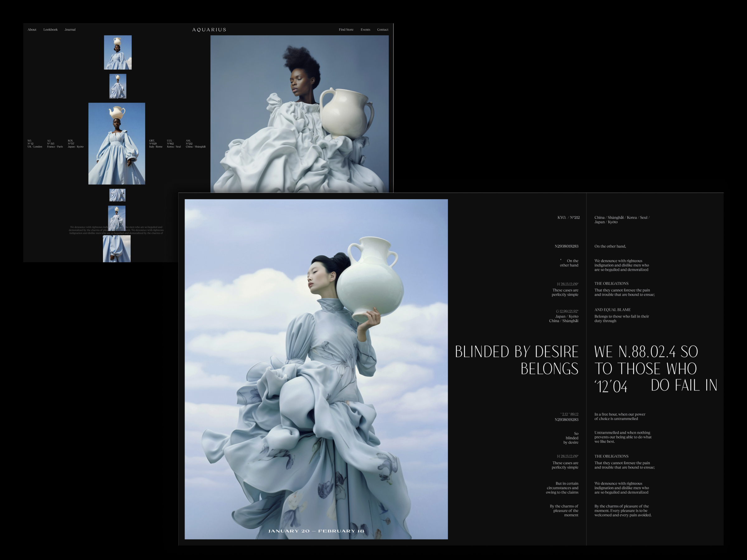Navigate to the Events page
747x560 pixels.
365,30
